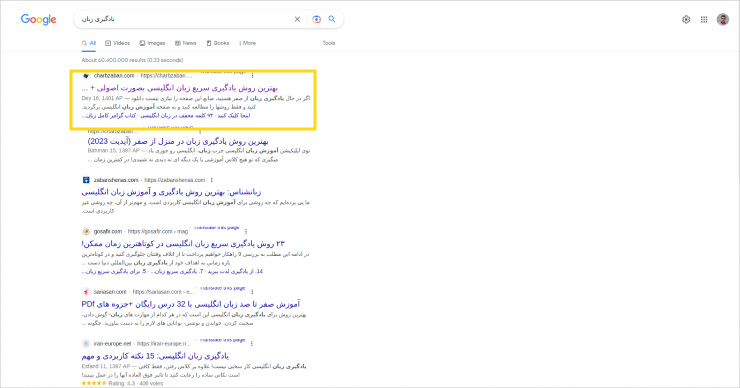Expand the More search filters
The image size is (740, 388).
[247, 43]
